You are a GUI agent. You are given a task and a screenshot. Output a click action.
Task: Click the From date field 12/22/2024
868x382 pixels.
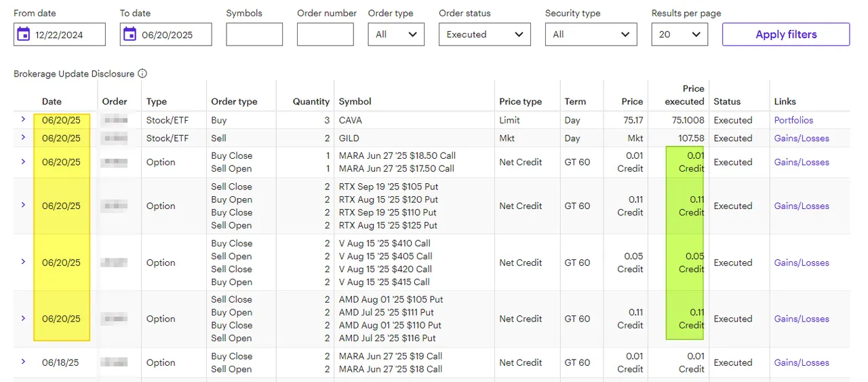pyautogui.click(x=60, y=35)
